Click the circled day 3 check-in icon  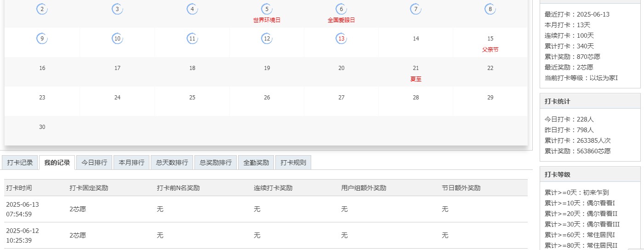click(x=117, y=9)
